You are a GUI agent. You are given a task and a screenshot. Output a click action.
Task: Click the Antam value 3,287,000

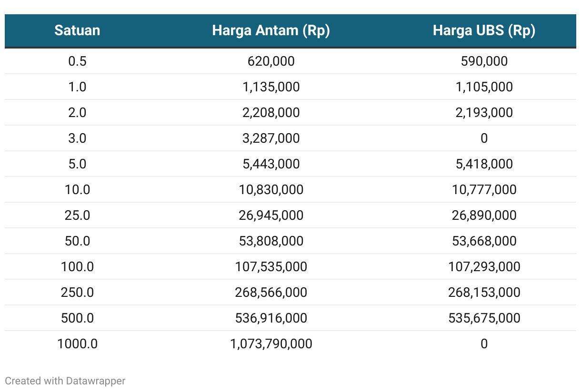(271, 138)
